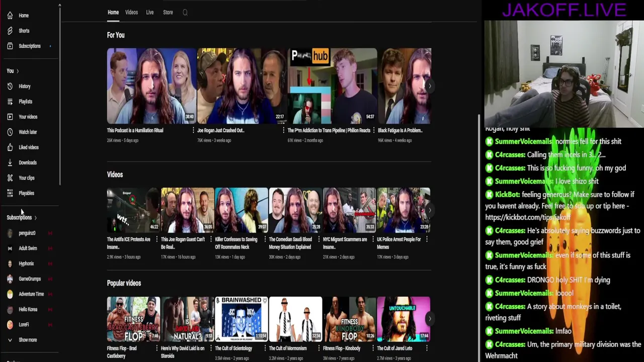Open Hello Korea channel avatar

10,309
